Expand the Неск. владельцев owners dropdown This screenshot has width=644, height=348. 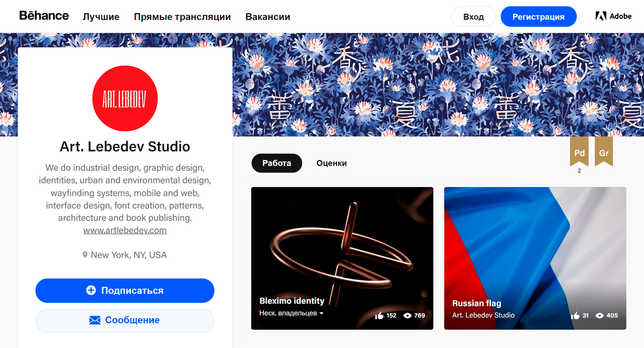(291, 313)
